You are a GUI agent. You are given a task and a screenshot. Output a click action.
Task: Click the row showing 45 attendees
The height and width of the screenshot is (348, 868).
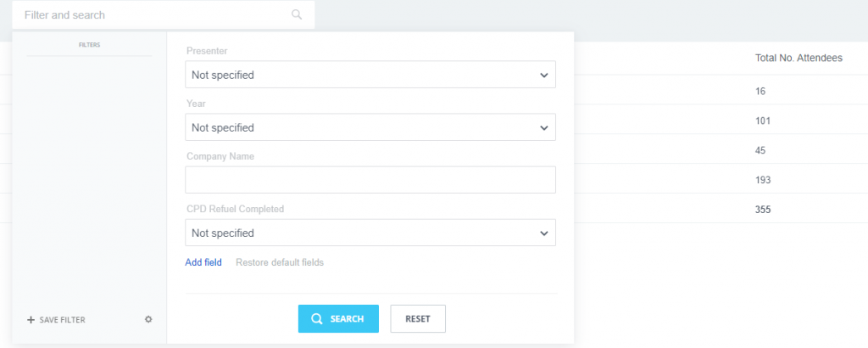[x=761, y=150]
